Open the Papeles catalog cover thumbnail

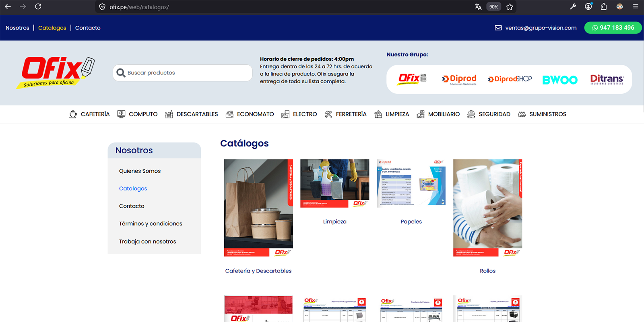(x=411, y=183)
